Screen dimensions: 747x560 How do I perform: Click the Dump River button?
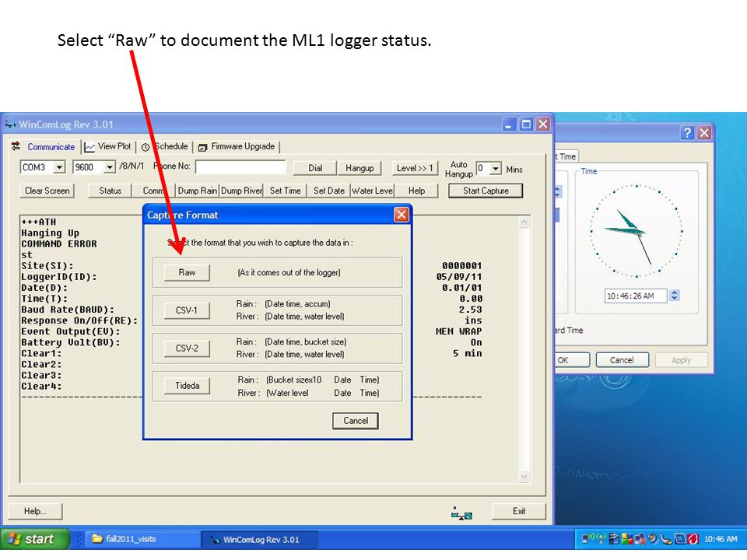(241, 191)
